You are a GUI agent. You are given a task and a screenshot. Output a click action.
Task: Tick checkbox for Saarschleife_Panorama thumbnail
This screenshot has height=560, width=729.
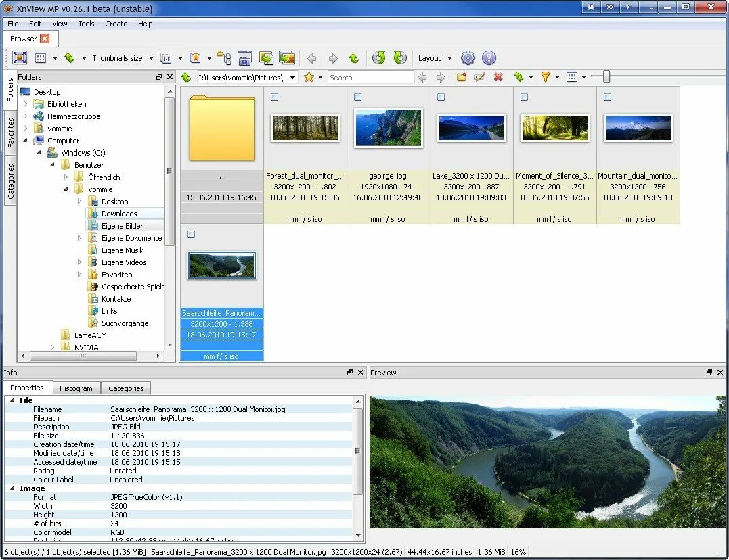click(191, 234)
